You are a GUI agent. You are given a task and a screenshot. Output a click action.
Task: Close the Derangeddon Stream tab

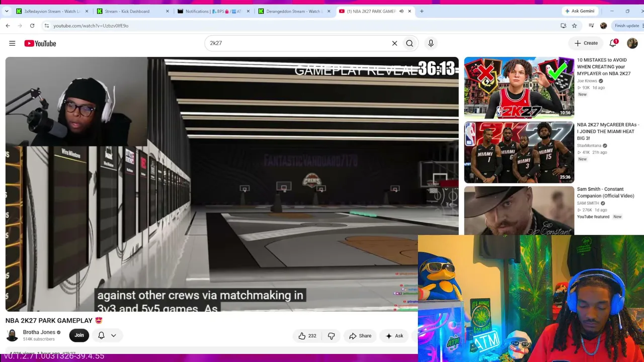pyautogui.click(x=329, y=11)
